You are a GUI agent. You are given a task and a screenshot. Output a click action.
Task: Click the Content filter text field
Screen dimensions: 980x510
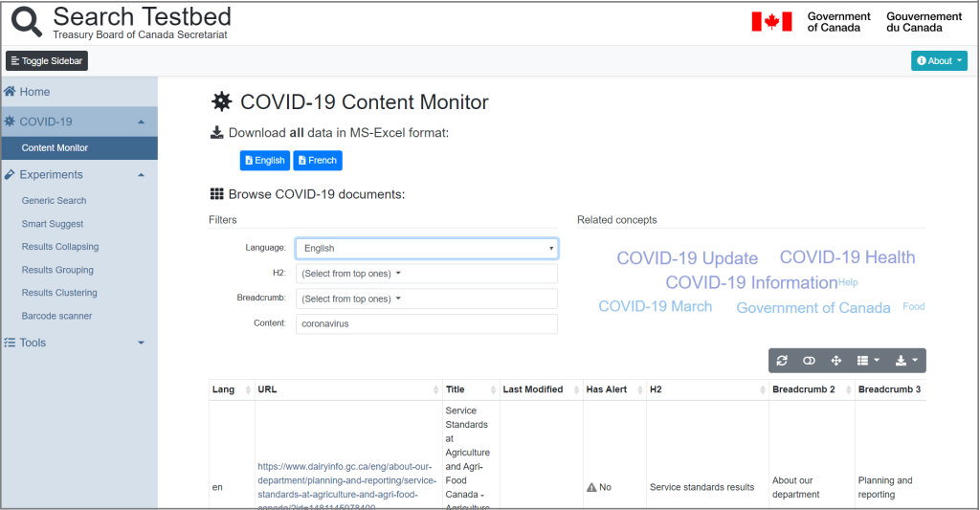tap(427, 323)
